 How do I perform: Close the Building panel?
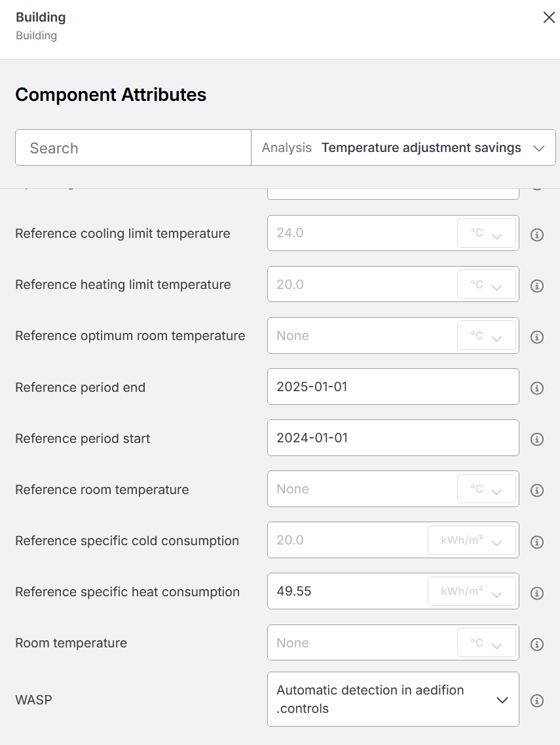pyautogui.click(x=549, y=18)
